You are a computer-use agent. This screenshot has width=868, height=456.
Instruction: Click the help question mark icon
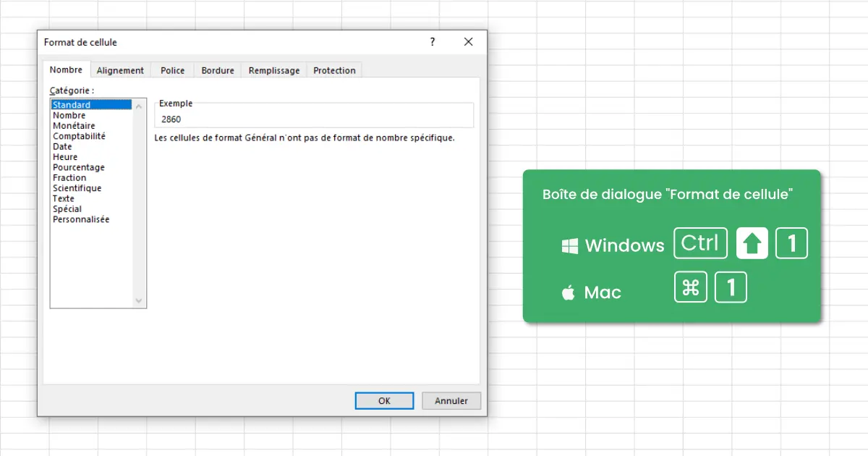(433, 42)
